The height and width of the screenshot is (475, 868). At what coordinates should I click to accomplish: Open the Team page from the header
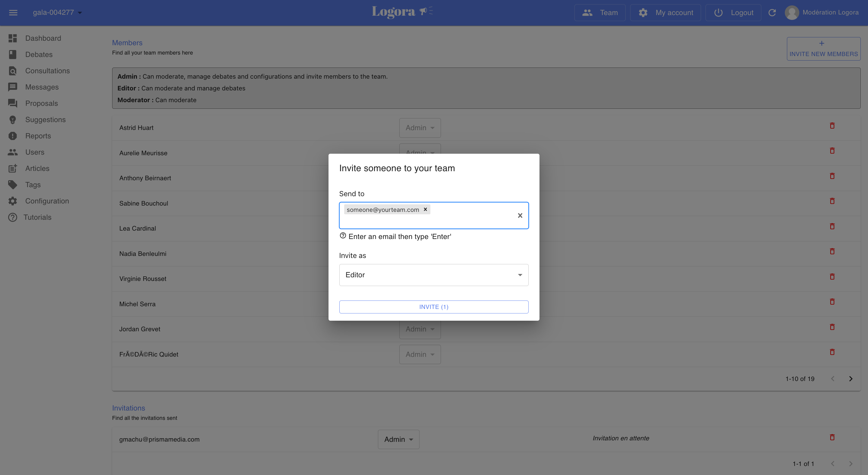coord(600,13)
